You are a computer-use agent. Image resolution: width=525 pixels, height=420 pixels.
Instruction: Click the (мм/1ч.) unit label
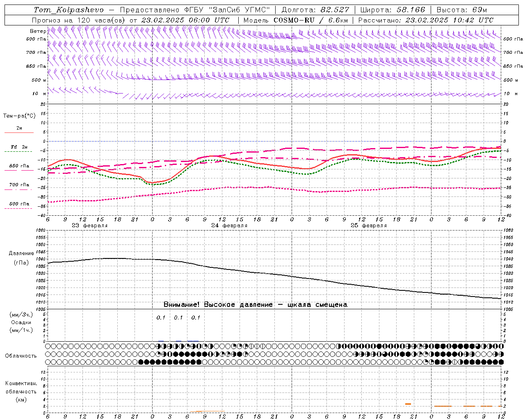[x=21, y=330]
